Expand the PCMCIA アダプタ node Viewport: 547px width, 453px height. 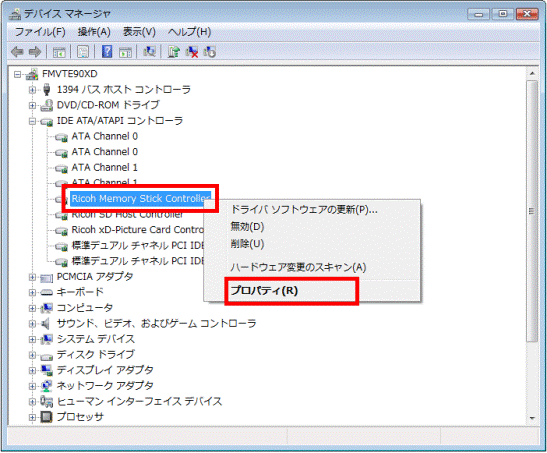pos(32,277)
